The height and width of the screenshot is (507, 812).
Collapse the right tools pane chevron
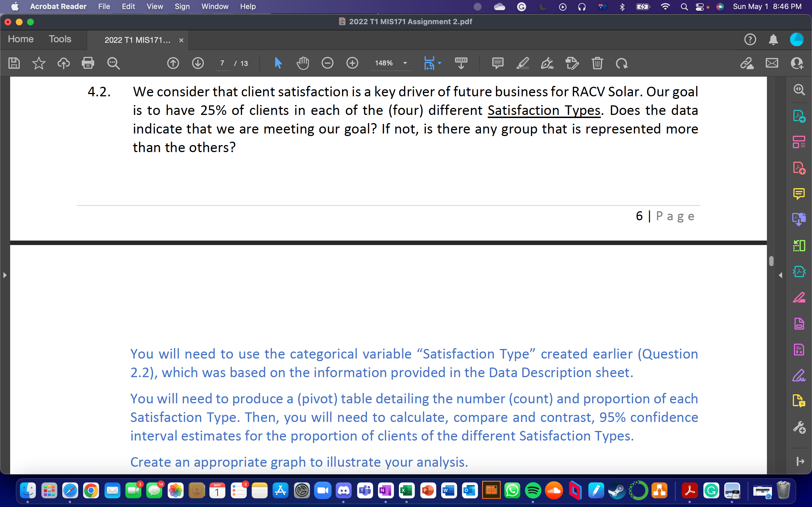coord(781,275)
